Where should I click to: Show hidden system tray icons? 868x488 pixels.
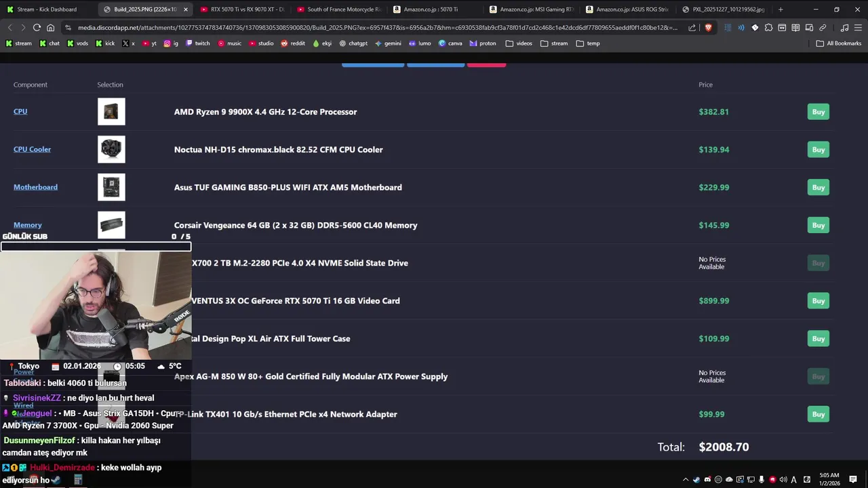[686, 480]
